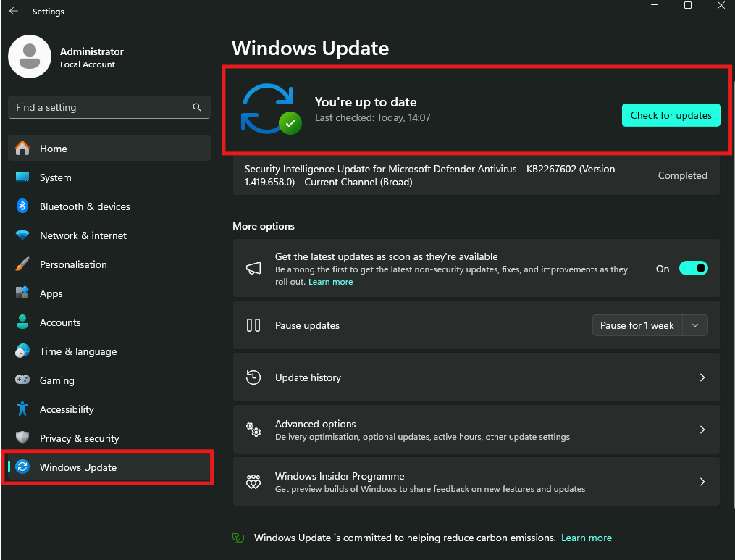Click the System monitor icon

coord(22,177)
